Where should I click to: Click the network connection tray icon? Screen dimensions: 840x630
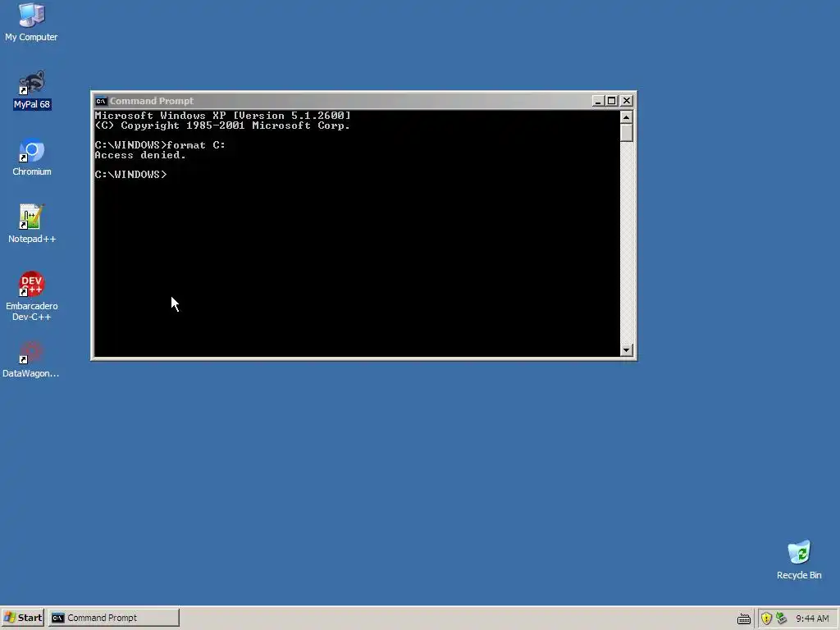pyautogui.click(x=782, y=619)
